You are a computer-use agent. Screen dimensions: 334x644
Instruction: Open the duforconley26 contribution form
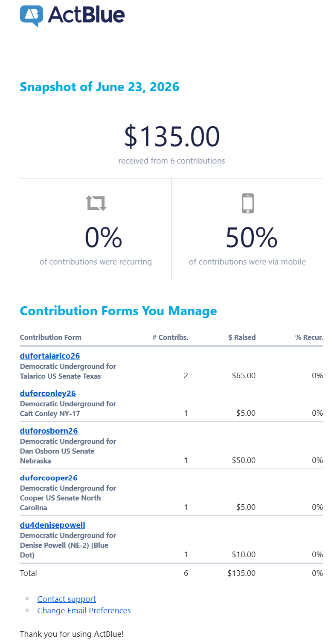coord(48,393)
